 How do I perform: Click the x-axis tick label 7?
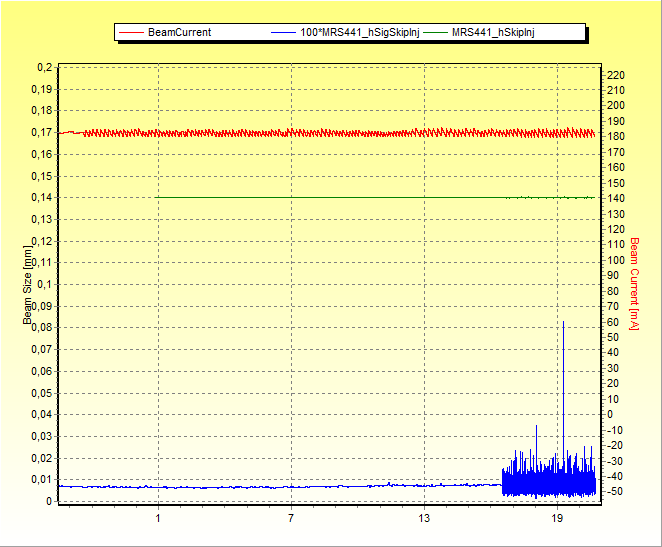291,518
